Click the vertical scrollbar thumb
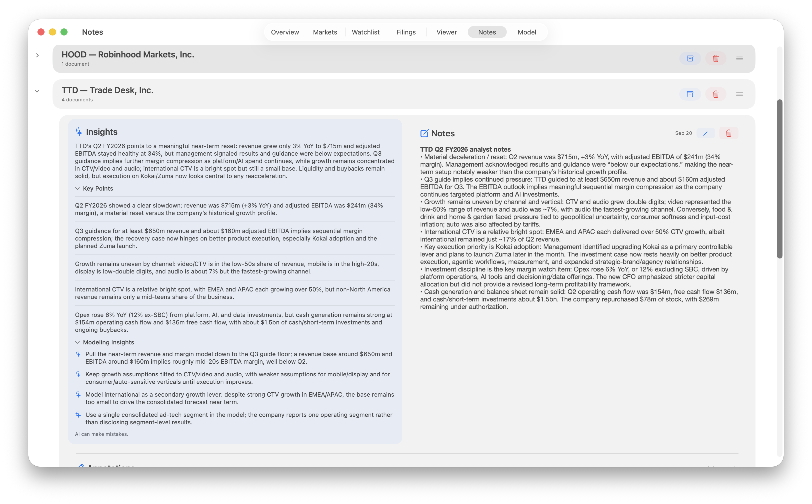This screenshot has width=812, height=504. coord(779,179)
